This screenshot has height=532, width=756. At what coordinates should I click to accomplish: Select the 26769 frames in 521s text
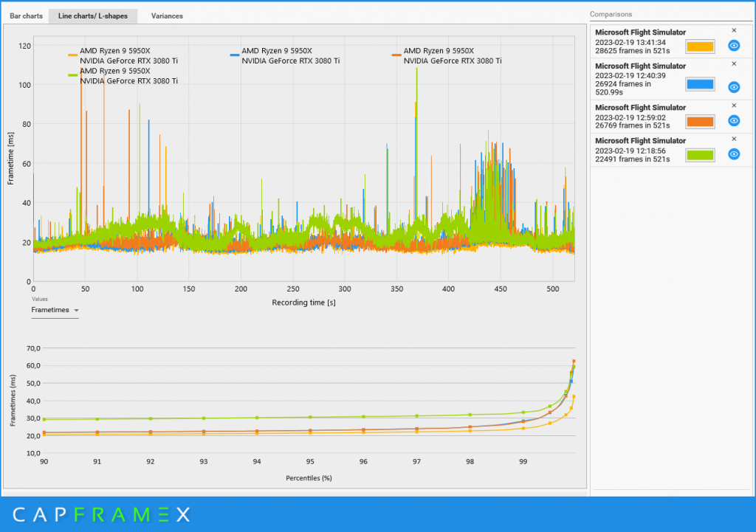pos(632,125)
